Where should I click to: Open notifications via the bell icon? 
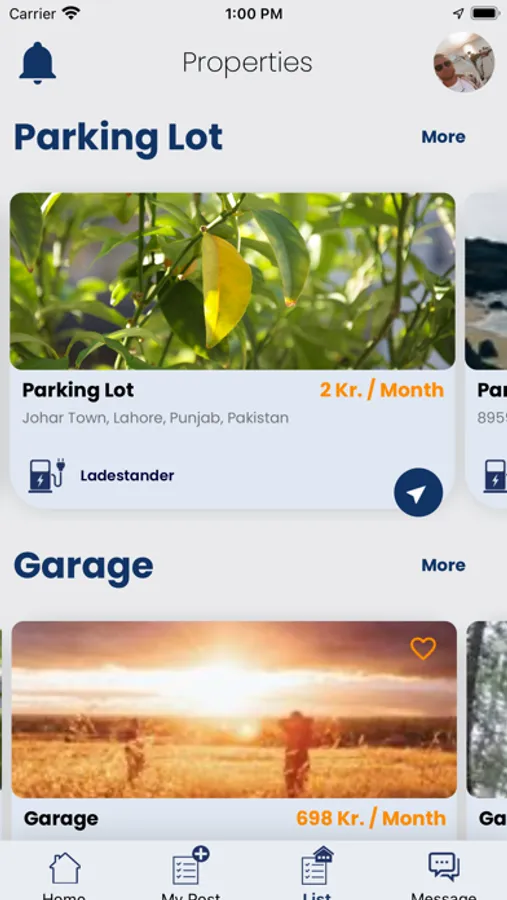coord(37,63)
